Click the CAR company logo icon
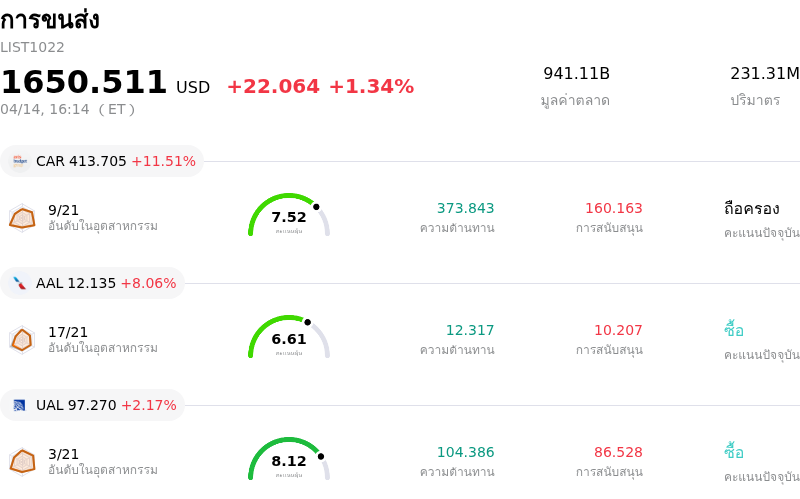This screenshot has height=499, width=800. pos(20,161)
